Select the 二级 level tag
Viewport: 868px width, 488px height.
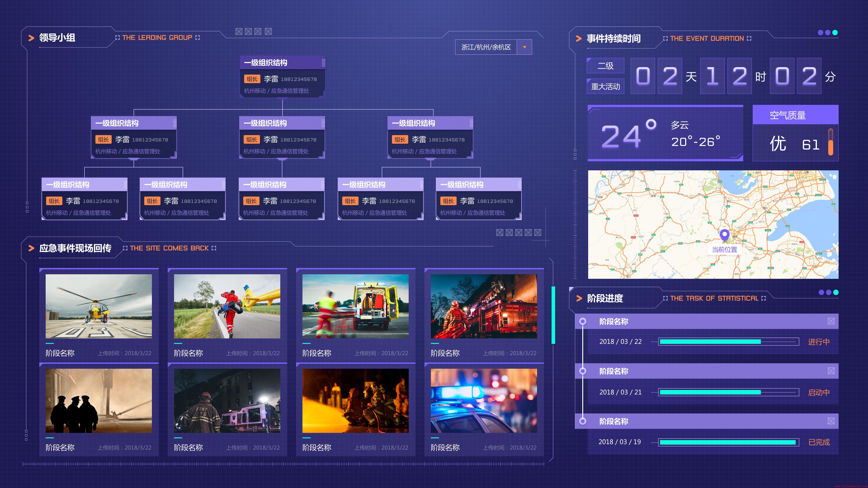[x=605, y=66]
